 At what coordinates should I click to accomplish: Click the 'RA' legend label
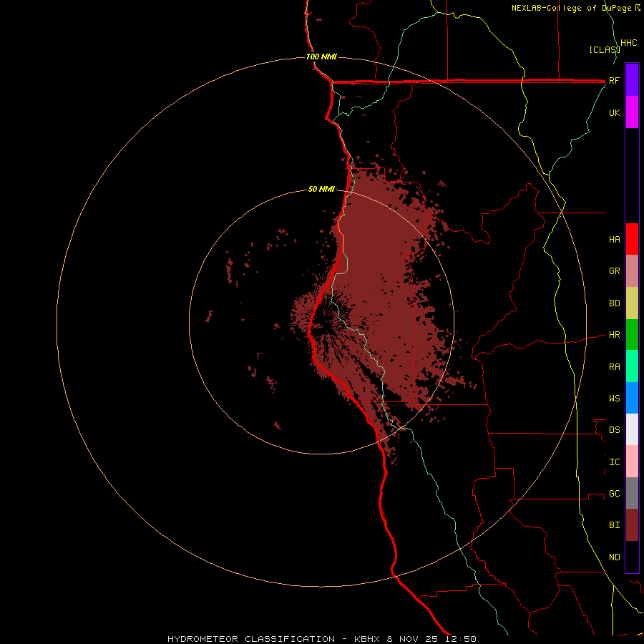tap(614, 367)
